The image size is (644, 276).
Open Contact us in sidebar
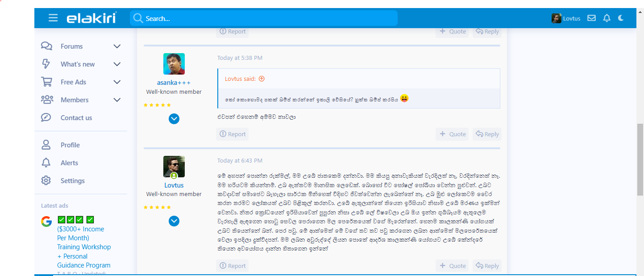(x=76, y=118)
